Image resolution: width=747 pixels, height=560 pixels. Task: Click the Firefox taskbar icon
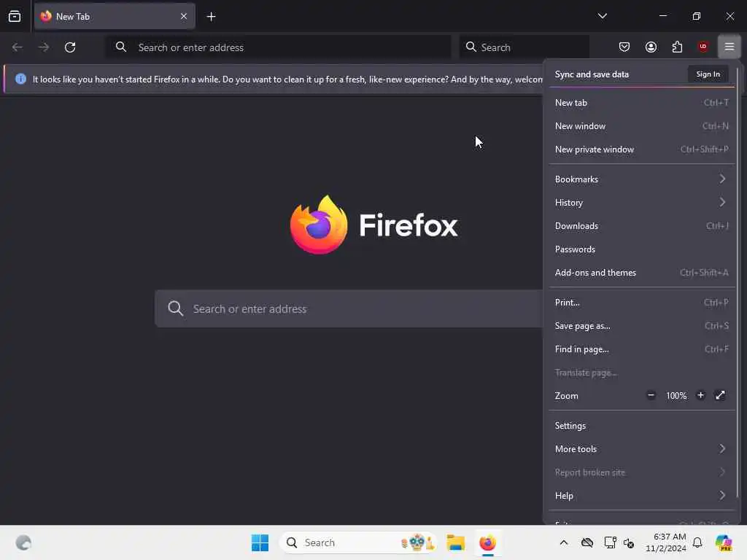click(x=487, y=542)
